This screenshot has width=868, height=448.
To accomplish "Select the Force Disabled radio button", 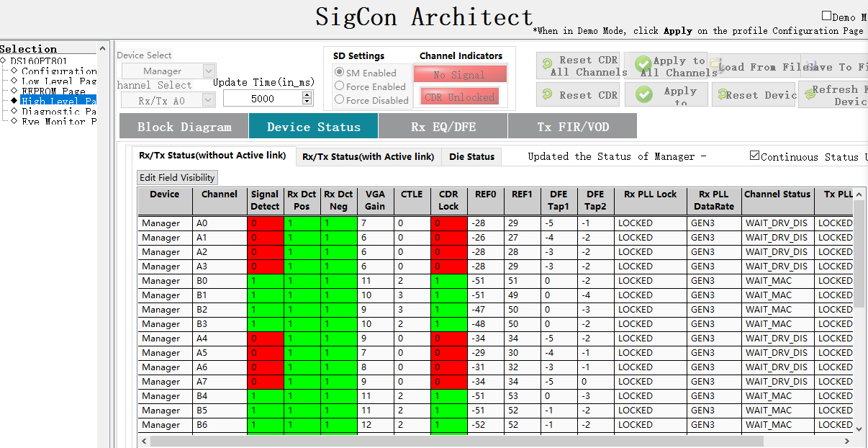I will 340,100.
